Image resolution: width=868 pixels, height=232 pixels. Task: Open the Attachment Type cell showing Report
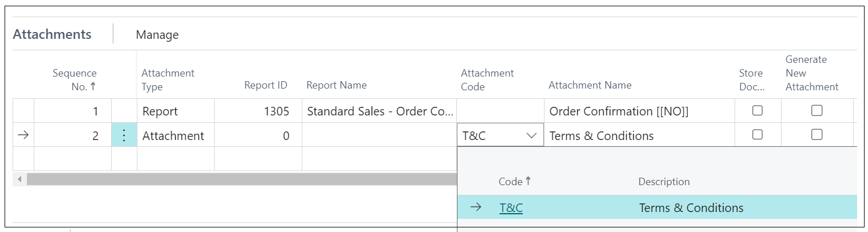[176, 111]
